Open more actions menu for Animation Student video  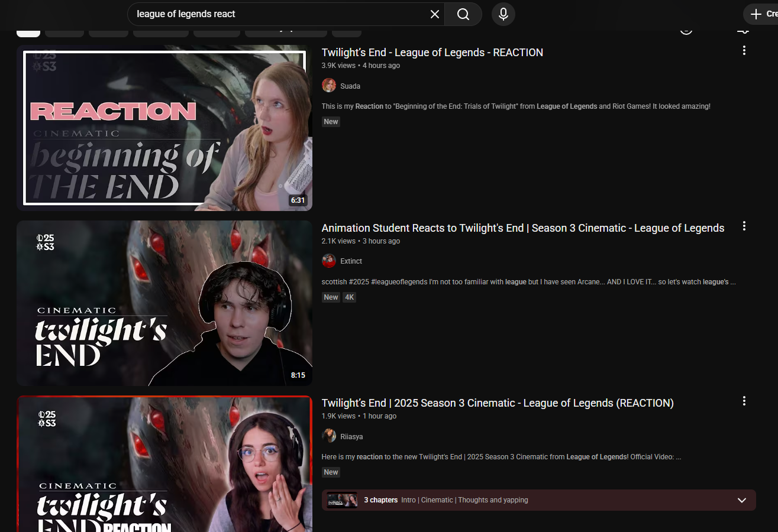pyautogui.click(x=744, y=226)
